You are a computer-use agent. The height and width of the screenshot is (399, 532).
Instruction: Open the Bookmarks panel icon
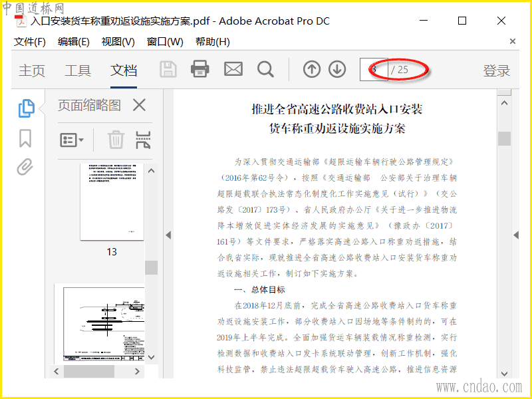click(25, 138)
